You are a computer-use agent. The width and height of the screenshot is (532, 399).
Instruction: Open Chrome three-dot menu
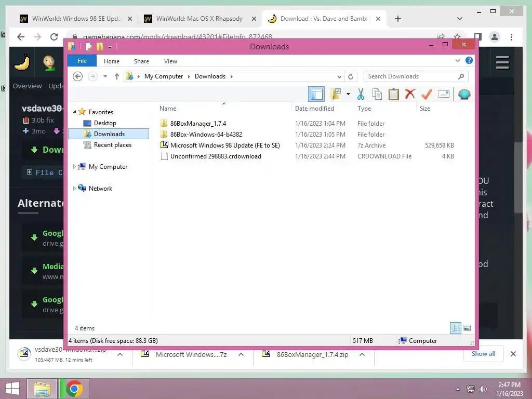click(511, 37)
